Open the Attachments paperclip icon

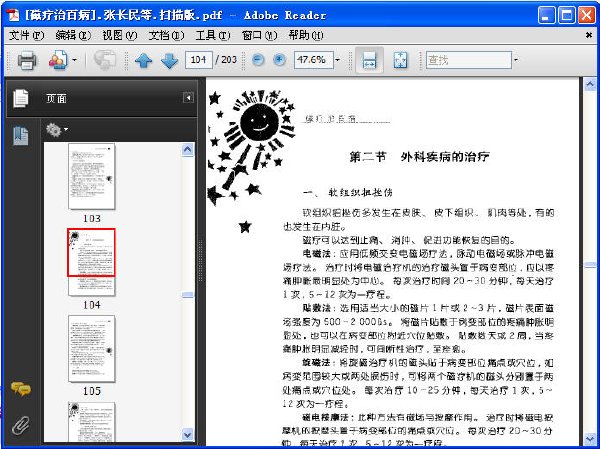[x=21, y=425]
